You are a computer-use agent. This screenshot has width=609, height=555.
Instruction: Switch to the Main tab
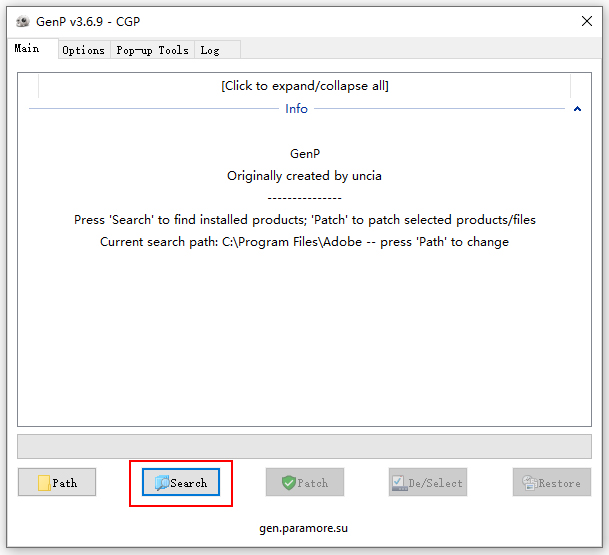33,49
